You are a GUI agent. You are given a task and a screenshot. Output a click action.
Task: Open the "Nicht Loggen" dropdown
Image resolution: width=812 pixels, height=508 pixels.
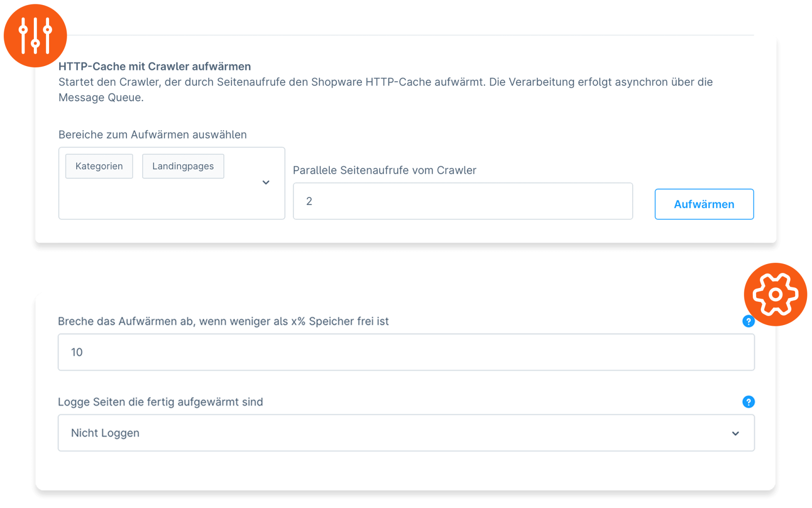click(x=405, y=433)
